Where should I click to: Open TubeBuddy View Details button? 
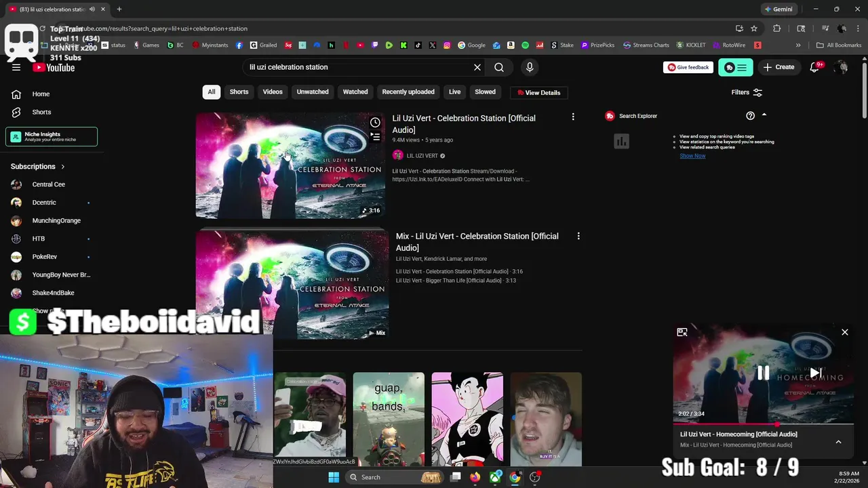(539, 92)
